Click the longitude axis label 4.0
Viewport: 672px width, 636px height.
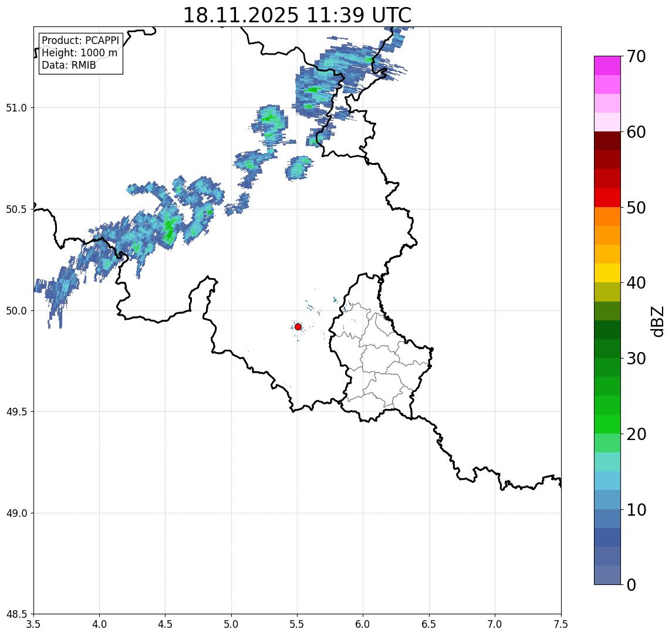click(99, 624)
